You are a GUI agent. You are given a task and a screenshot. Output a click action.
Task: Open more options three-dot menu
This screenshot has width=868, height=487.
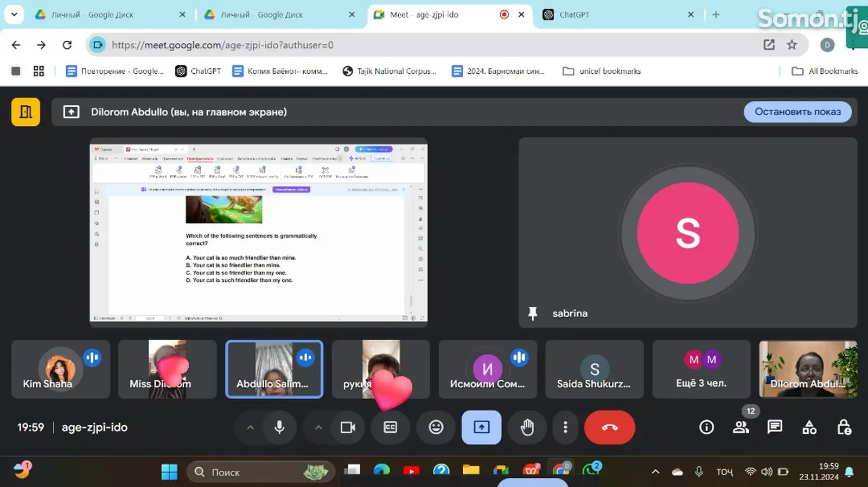(565, 427)
